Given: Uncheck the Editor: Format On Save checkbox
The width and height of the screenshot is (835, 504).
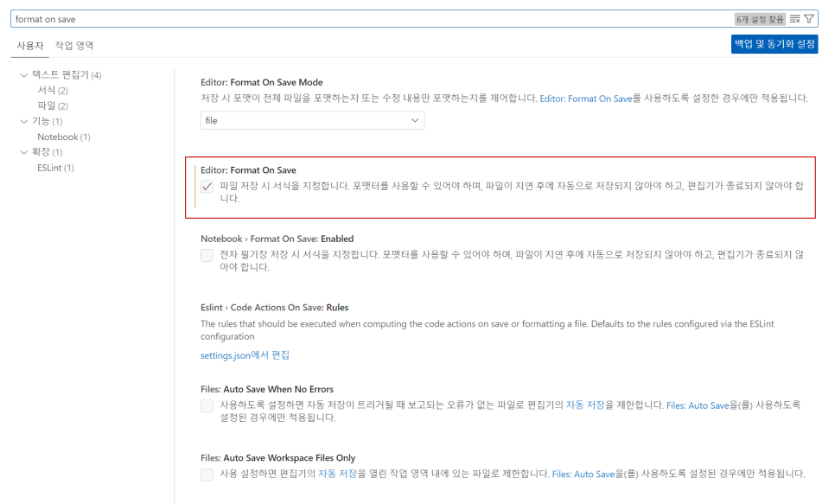Looking at the screenshot, I should coord(207,187).
